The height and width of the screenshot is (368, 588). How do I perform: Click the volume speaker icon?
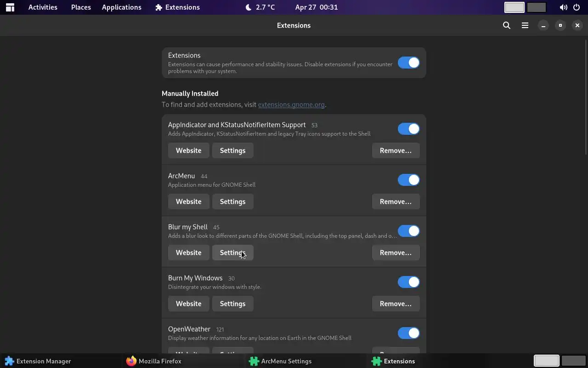[563, 7]
